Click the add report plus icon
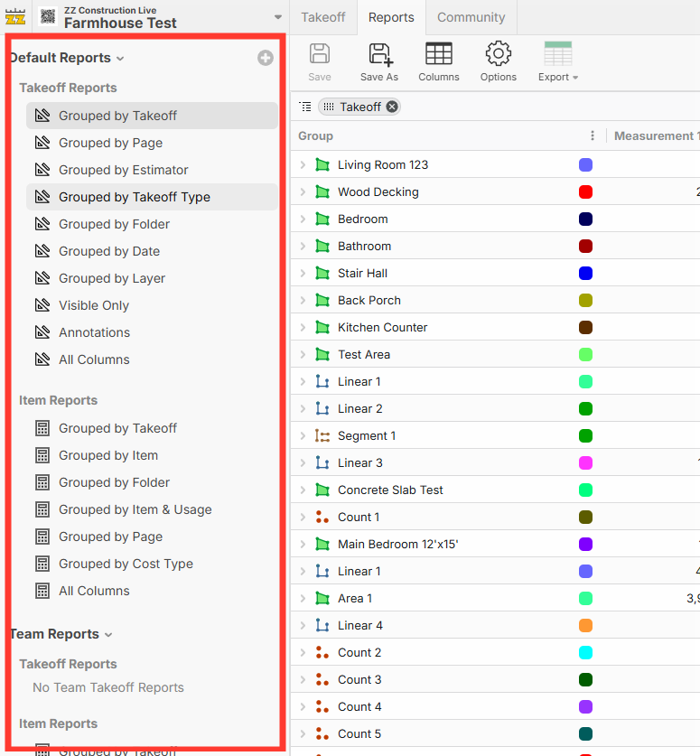 (x=266, y=58)
